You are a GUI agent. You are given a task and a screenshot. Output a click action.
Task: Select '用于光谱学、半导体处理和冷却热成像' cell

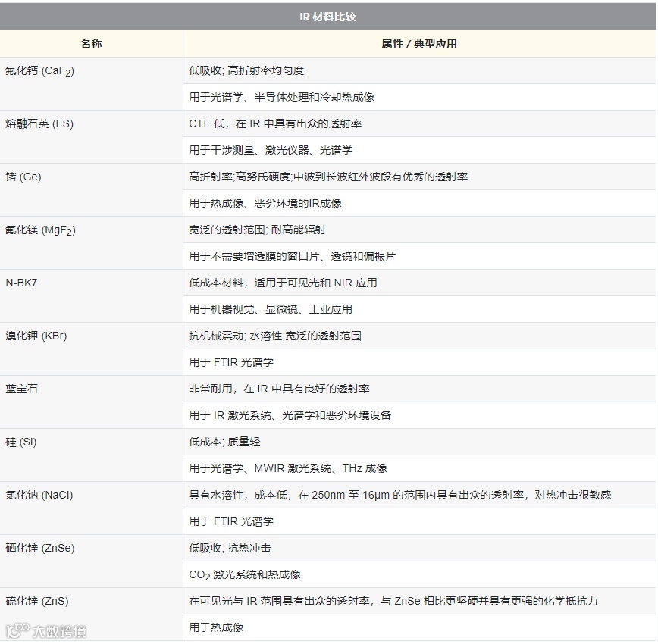click(x=419, y=97)
